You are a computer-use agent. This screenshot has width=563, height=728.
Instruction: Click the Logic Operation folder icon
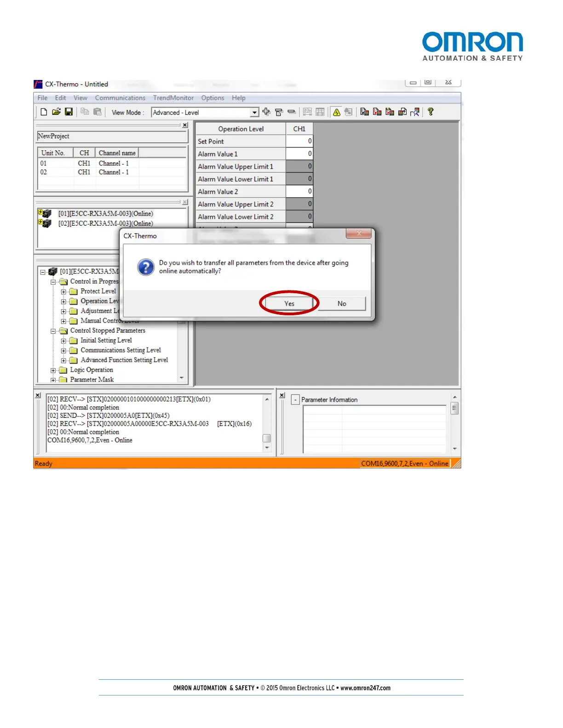tap(63, 370)
